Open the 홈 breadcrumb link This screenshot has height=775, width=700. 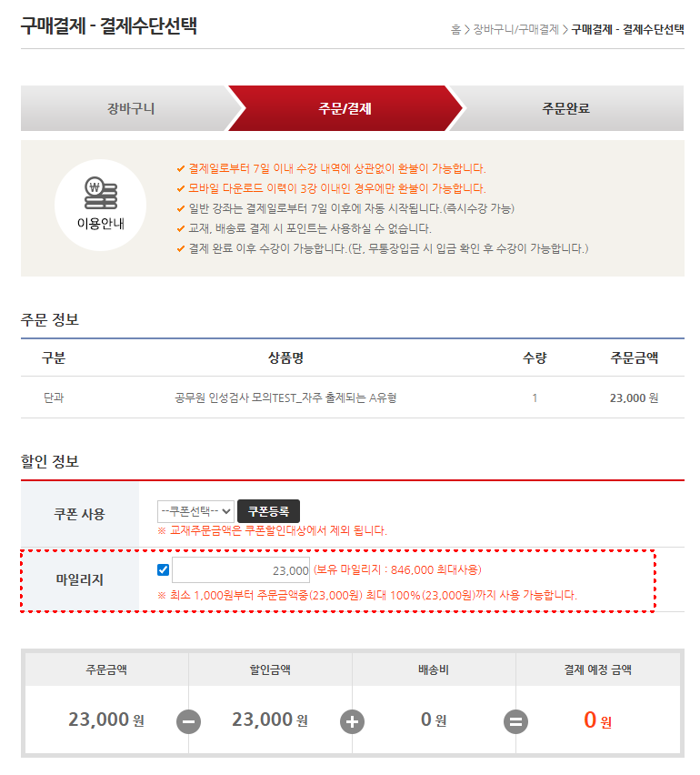tap(455, 30)
